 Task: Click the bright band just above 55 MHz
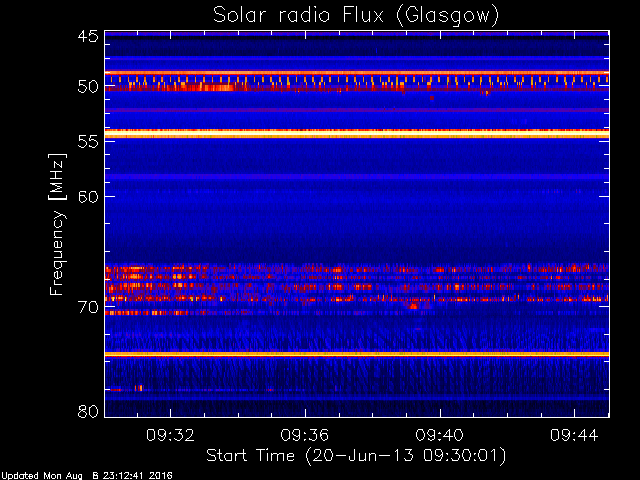pyautogui.click(x=357, y=133)
